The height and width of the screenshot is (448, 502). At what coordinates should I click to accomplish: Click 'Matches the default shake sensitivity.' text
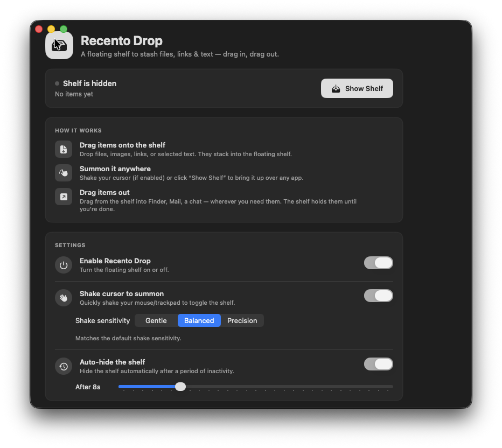tap(128, 338)
